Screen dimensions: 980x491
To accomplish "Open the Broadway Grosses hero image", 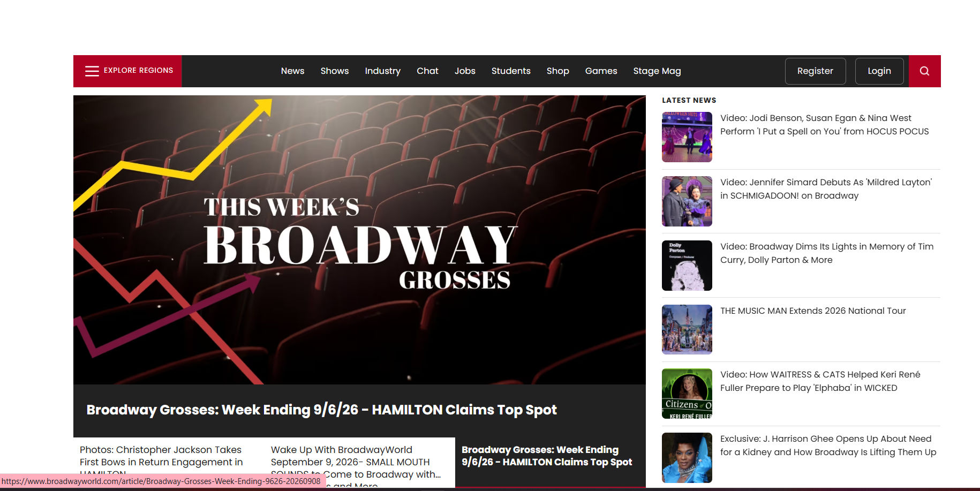I will pyautogui.click(x=359, y=239).
